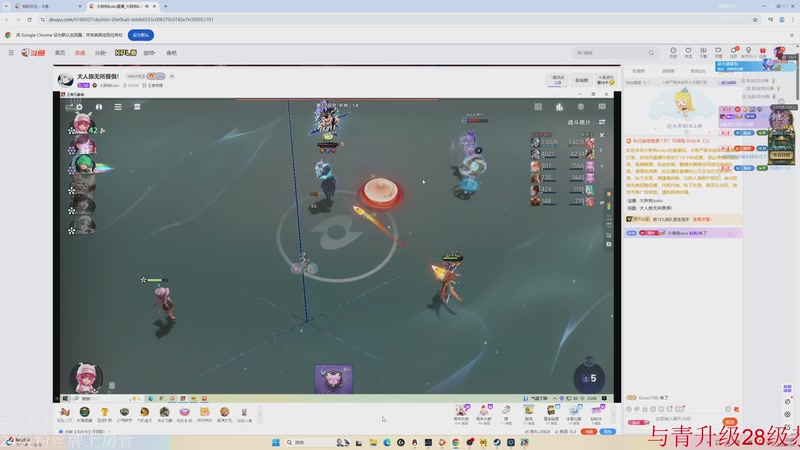Expand the 分类 category dropdown
Screen dimensions: 800x450
click(101, 53)
